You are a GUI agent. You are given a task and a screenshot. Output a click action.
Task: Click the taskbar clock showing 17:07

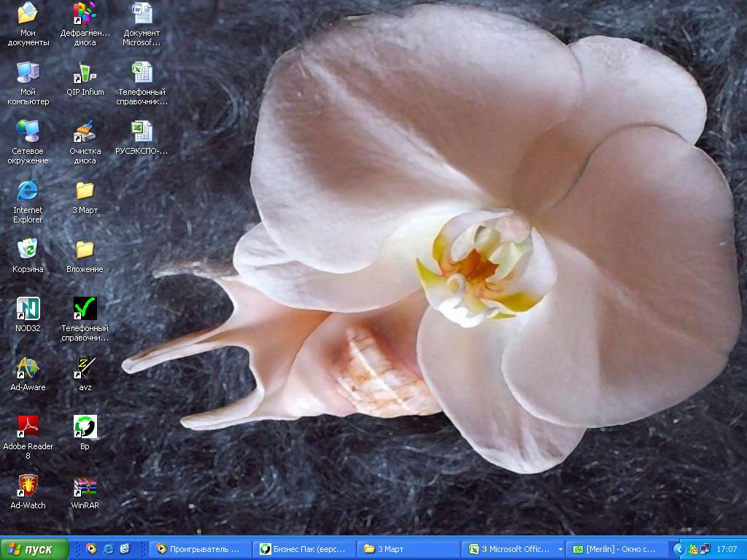[727, 549]
